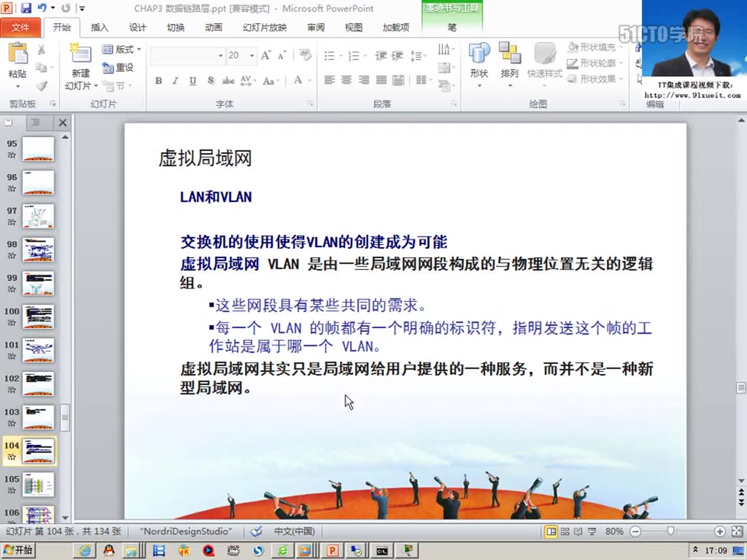
Task: Increase font size with the large A icon
Action: (x=266, y=55)
